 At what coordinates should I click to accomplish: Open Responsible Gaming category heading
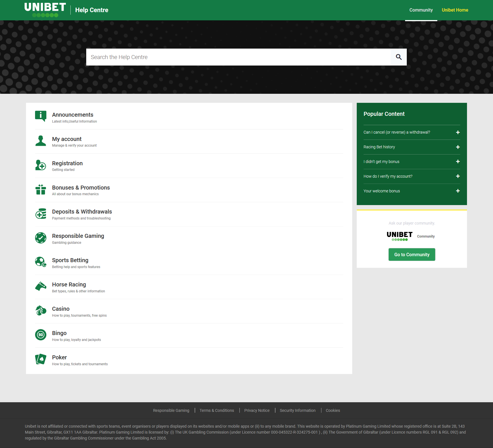click(78, 236)
